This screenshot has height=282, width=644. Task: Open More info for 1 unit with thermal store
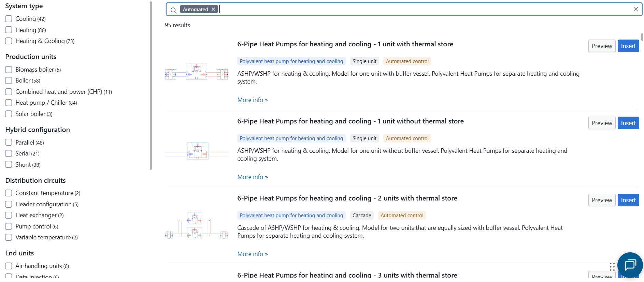[253, 100]
